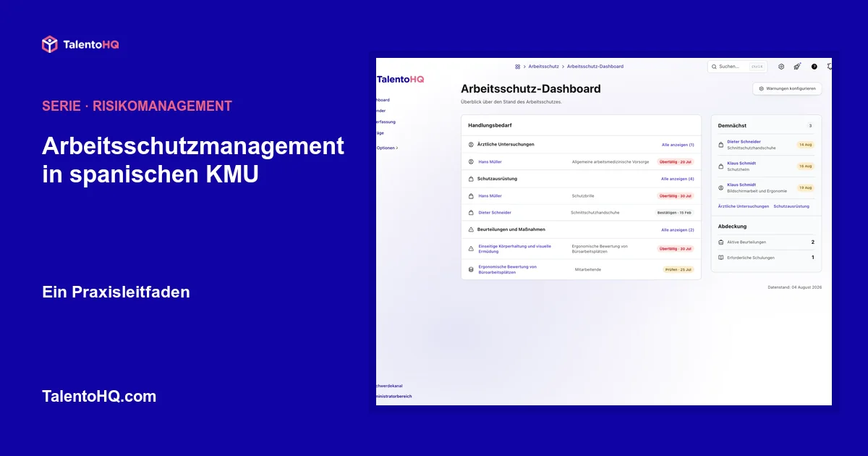This screenshot has width=868, height=456.
Task: Click the TalentoHQ cube logo in banner
Action: click(x=49, y=44)
